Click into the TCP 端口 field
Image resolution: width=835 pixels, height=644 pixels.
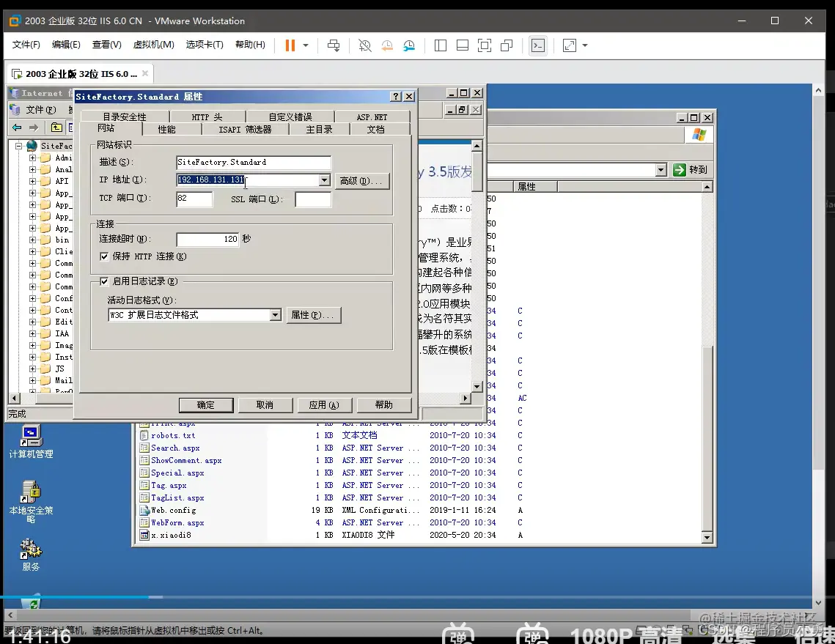pyautogui.click(x=194, y=199)
